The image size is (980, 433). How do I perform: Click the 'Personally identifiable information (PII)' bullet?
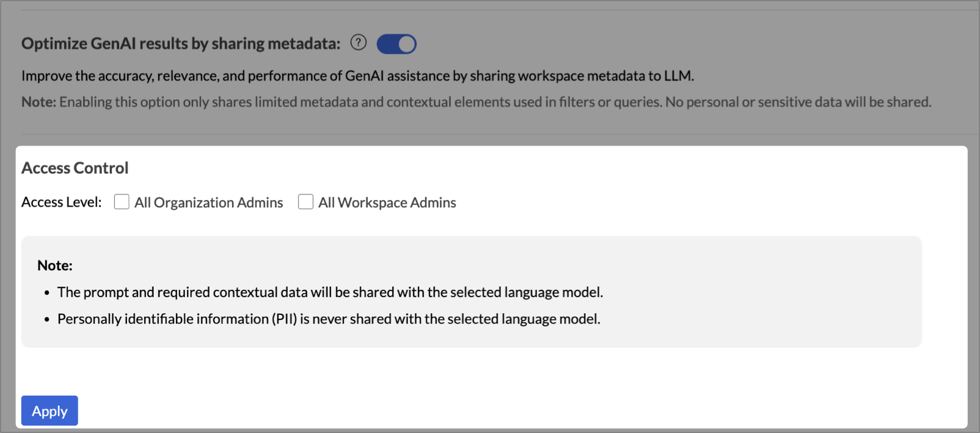click(329, 319)
